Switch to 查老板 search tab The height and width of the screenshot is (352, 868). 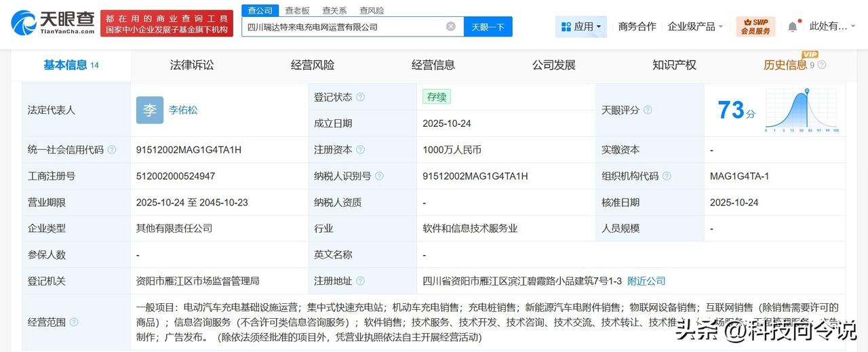297,10
